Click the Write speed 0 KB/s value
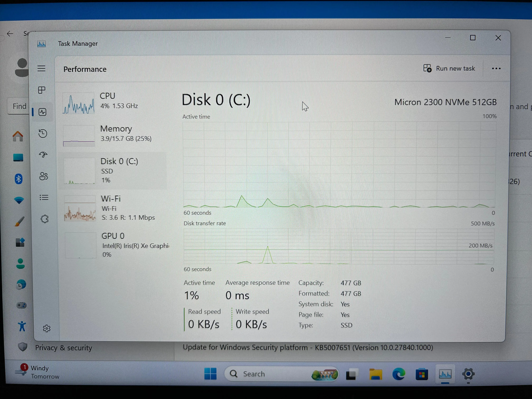 (251, 324)
